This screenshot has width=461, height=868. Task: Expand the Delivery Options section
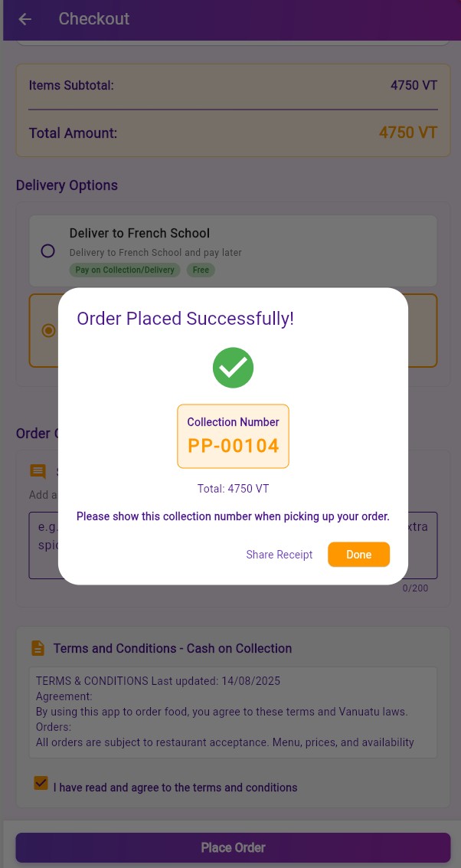tap(66, 185)
